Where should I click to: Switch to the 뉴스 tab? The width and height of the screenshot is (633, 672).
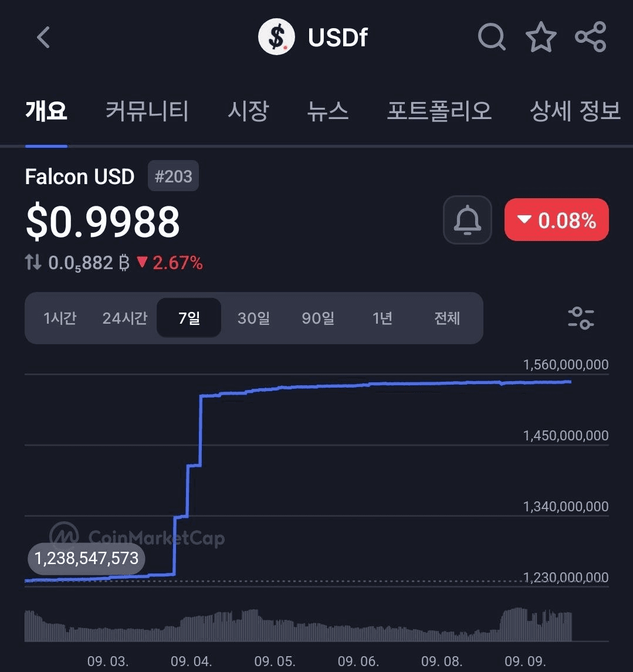328,111
